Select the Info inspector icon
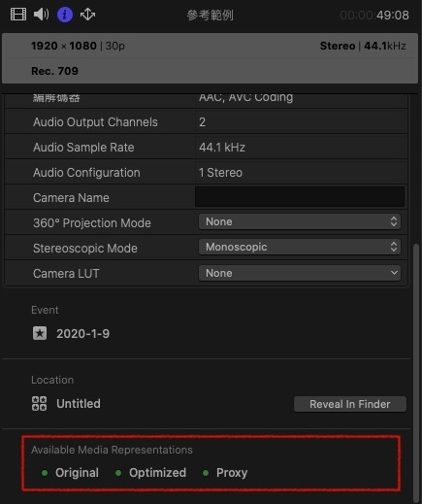The height and width of the screenshot is (504, 422). click(x=65, y=15)
